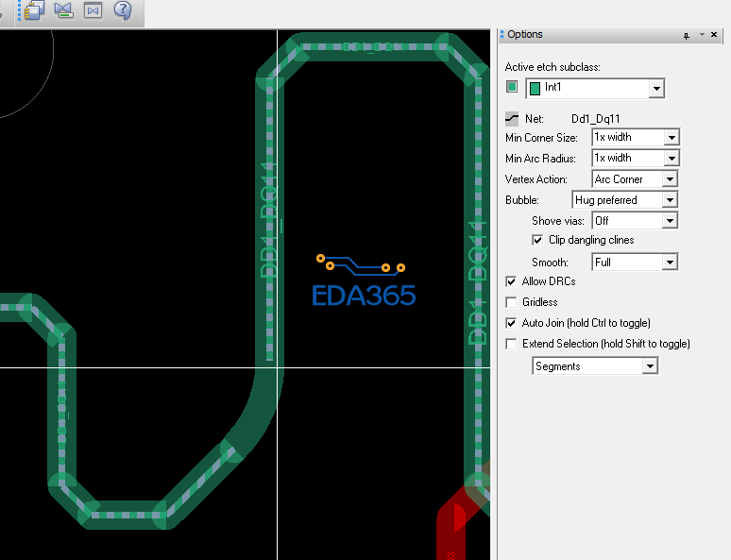The height and width of the screenshot is (560, 731).
Task: Open the Active etch subclass Int1 dropdown
Action: pyautogui.click(x=656, y=88)
